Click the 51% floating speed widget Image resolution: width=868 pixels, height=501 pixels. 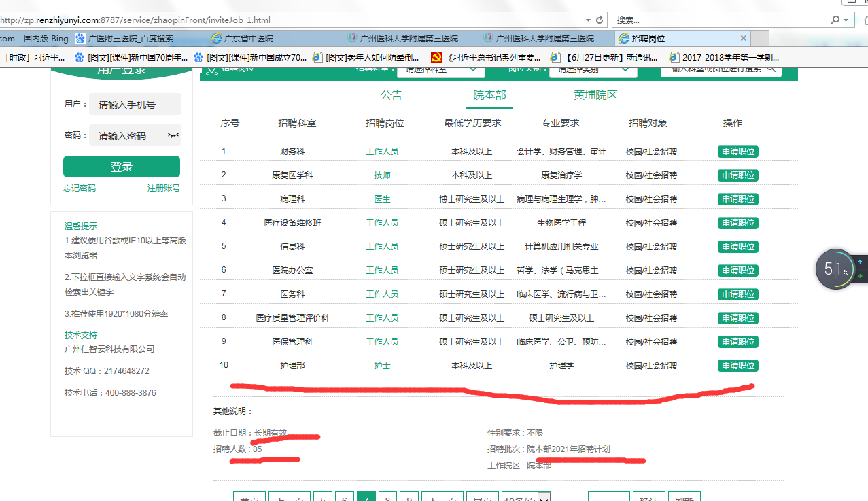[835, 269]
